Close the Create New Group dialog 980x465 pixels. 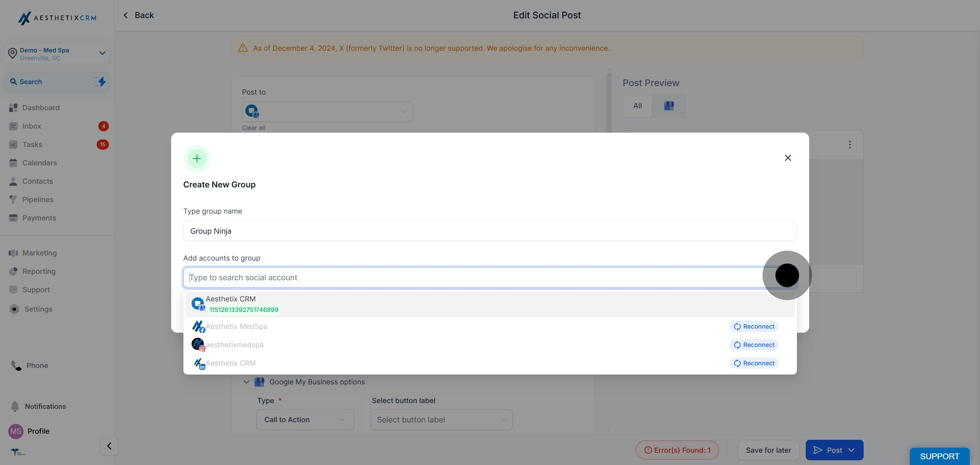[788, 158]
